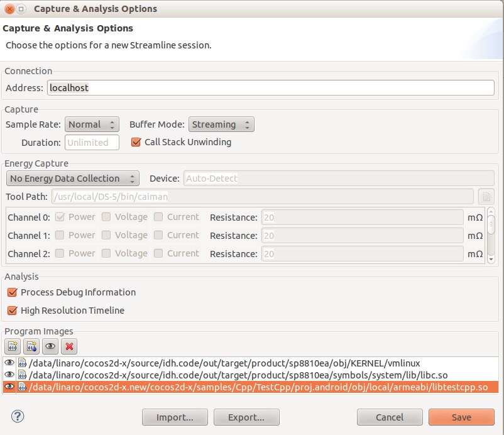Click the add program image icon

tap(13, 346)
